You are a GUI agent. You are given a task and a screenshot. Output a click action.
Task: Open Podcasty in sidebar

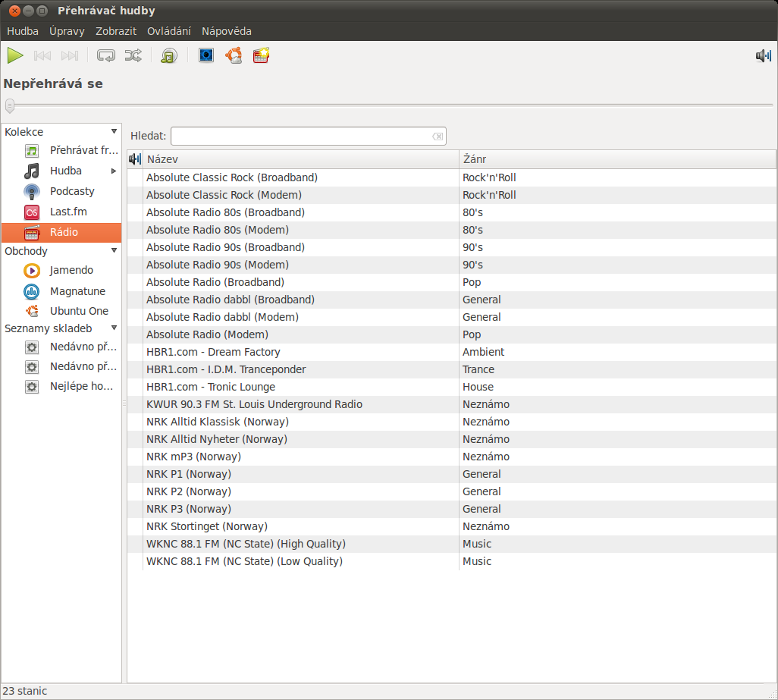tap(61, 192)
